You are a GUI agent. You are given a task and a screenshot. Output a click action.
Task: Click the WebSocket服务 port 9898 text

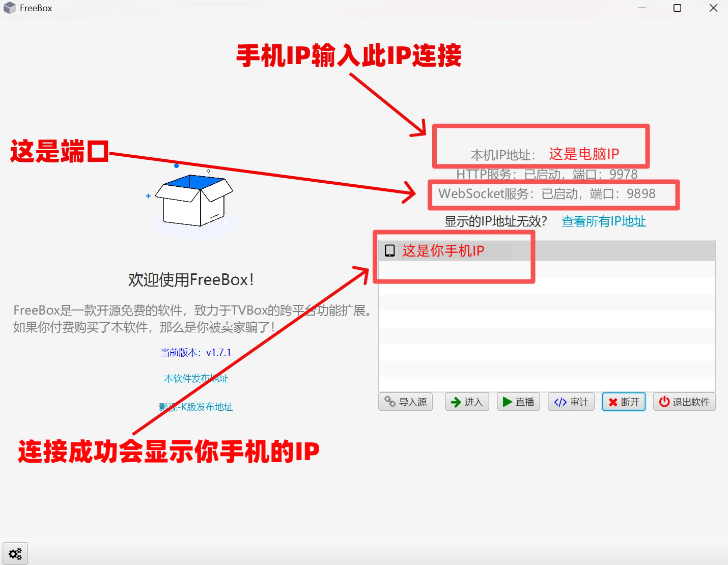point(547,194)
